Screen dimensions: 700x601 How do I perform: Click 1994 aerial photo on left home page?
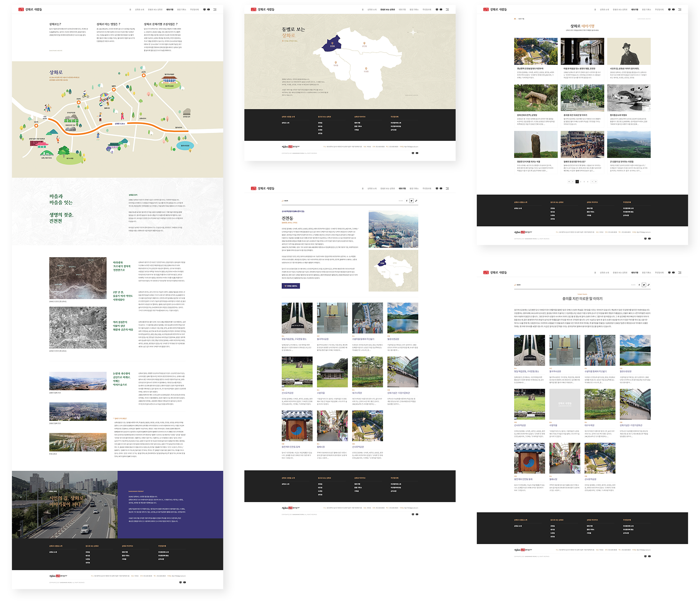78,278
